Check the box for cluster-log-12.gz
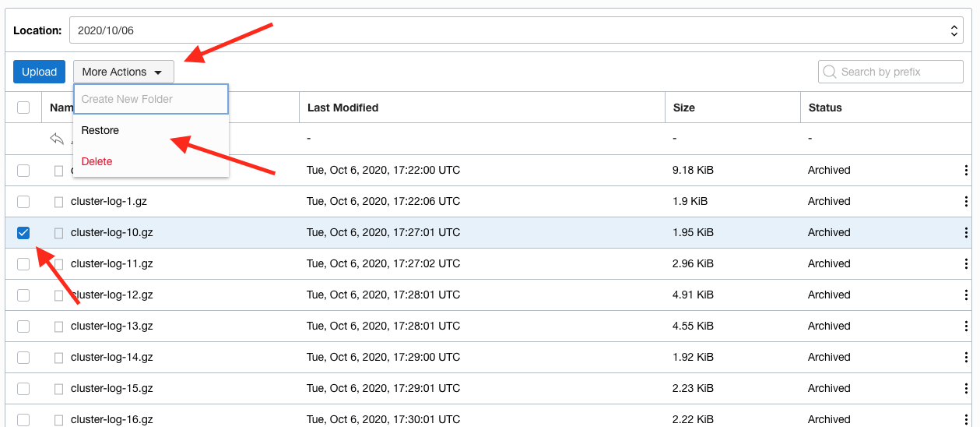The height and width of the screenshot is (427, 980). 23,295
